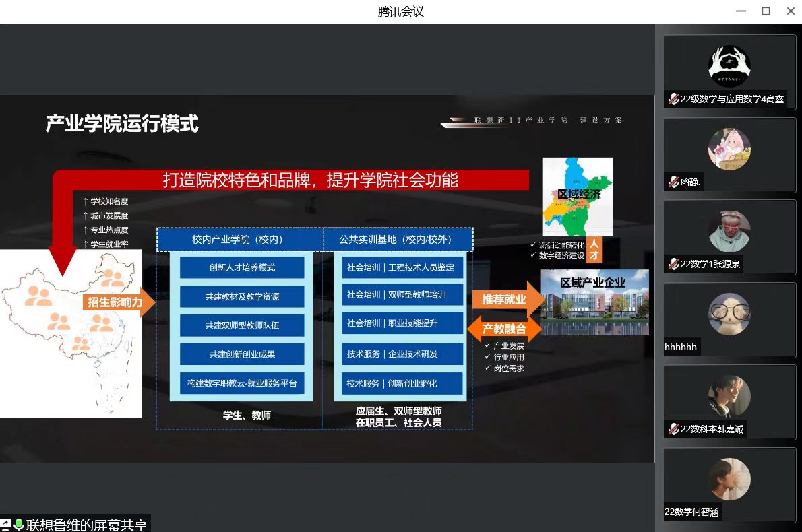Image resolution: width=802 pixels, height=532 pixels.
Task: Click the 创新人才培养模式 box
Action: click(242, 267)
